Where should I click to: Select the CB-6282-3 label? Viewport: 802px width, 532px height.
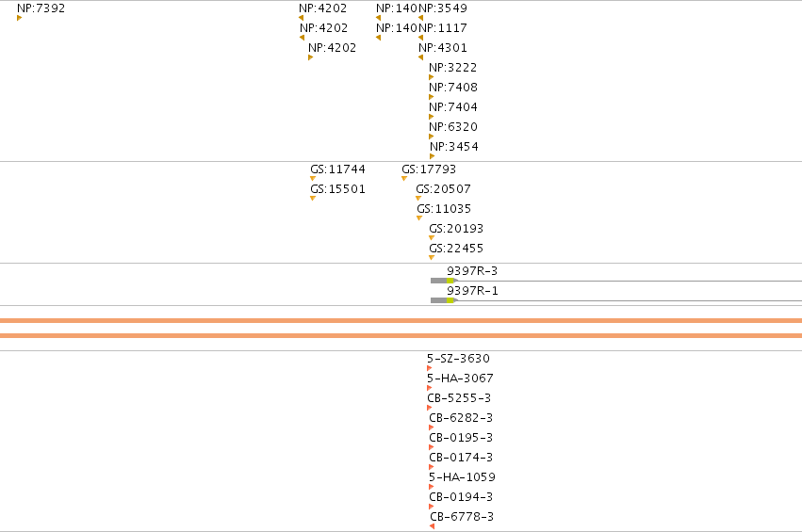pos(461,418)
